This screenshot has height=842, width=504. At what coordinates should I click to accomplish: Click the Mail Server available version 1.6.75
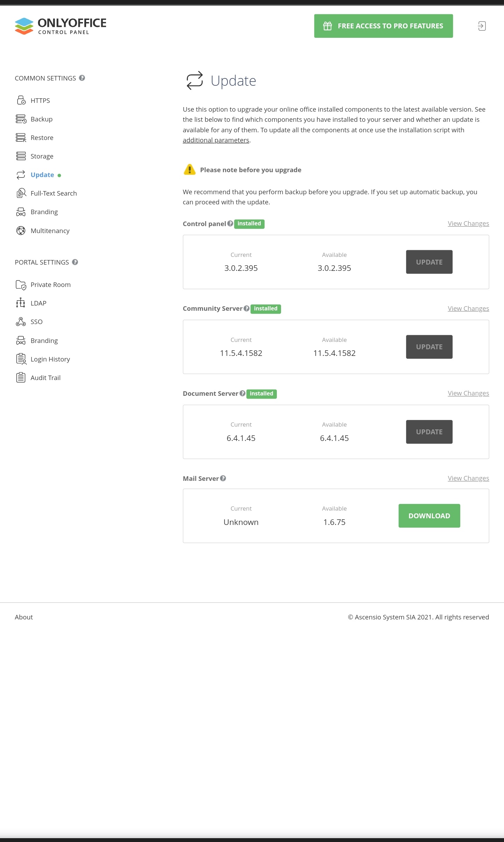(334, 522)
